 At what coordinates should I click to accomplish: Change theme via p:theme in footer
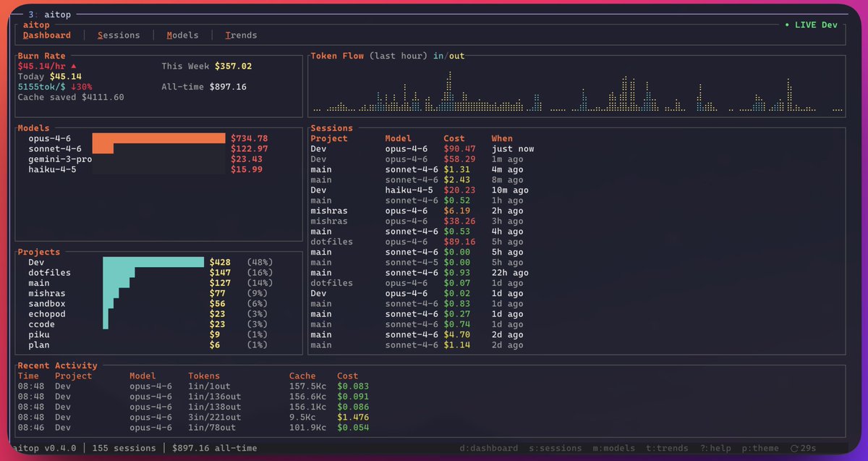click(x=760, y=448)
